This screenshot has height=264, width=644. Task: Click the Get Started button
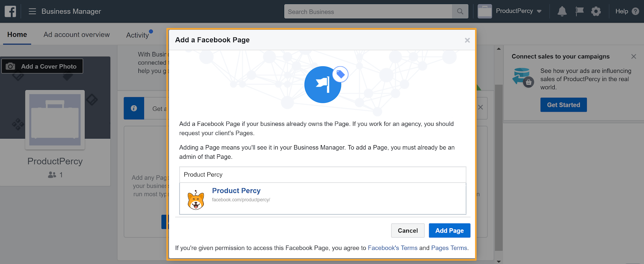[563, 105]
